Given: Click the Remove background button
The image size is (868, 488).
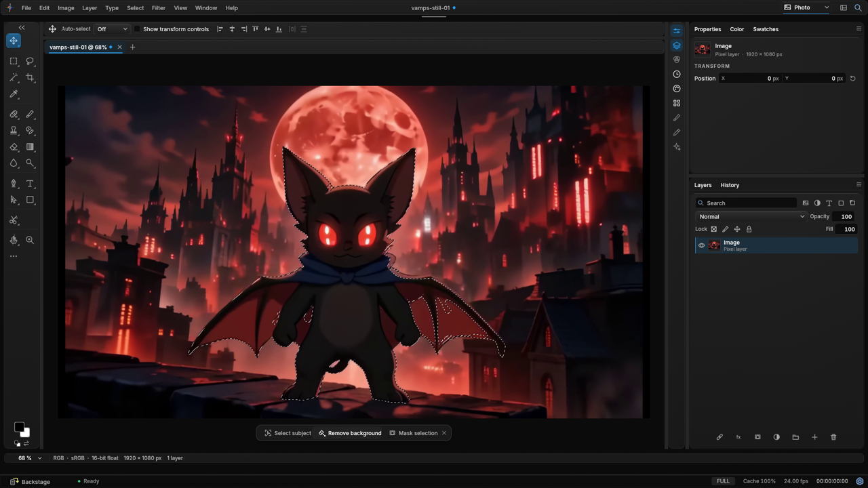Looking at the screenshot, I should (x=350, y=433).
